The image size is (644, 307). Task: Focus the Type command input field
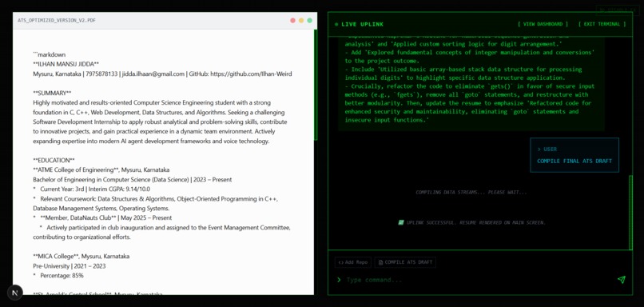click(x=479, y=280)
